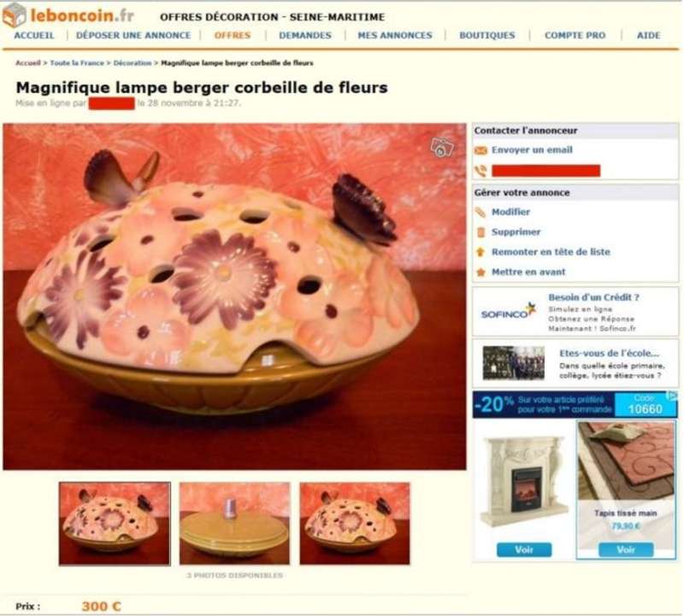The image size is (684, 616).
Task: Click the camera icon on the main photo
Action: pyautogui.click(x=442, y=147)
